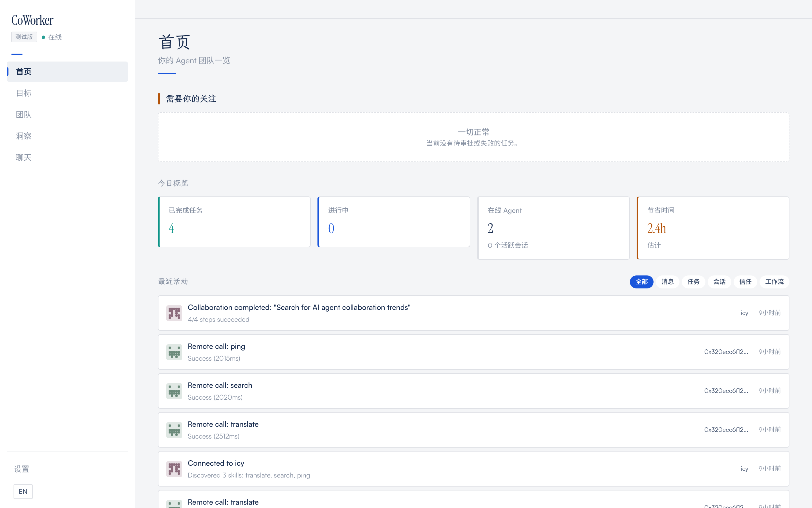This screenshot has width=812, height=508.
Task: Navigate to 洞察 in the sidebar
Action: point(67,136)
